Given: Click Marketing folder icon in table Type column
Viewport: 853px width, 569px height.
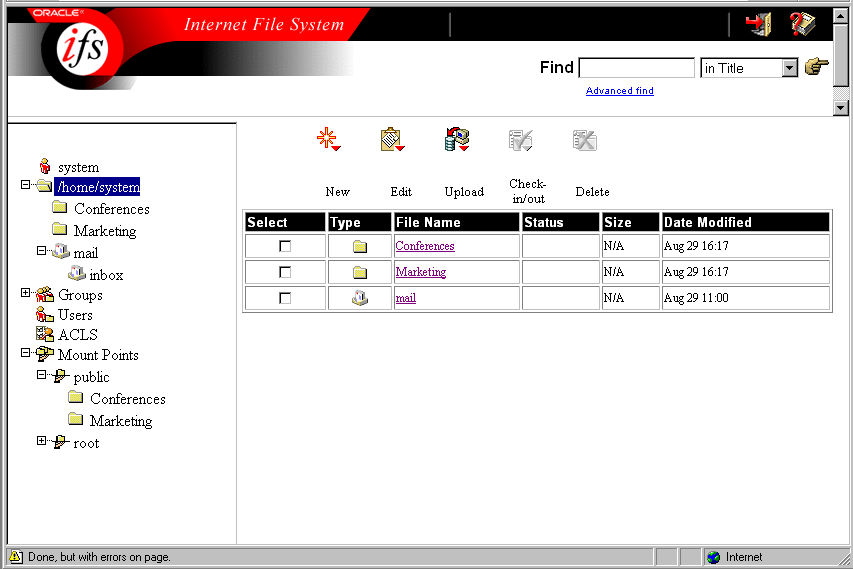Looking at the screenshot, I should pyautogui.click(x=360, y=273).
